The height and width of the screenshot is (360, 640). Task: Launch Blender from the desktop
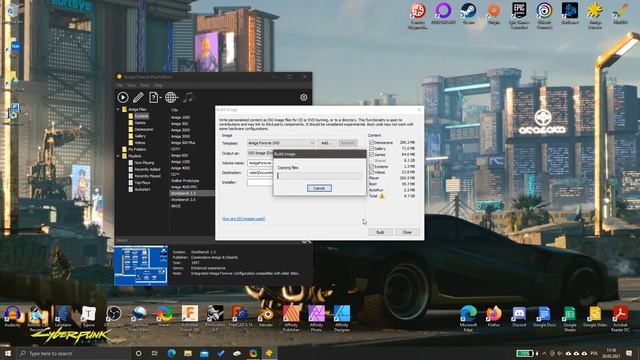coord(266,316)
